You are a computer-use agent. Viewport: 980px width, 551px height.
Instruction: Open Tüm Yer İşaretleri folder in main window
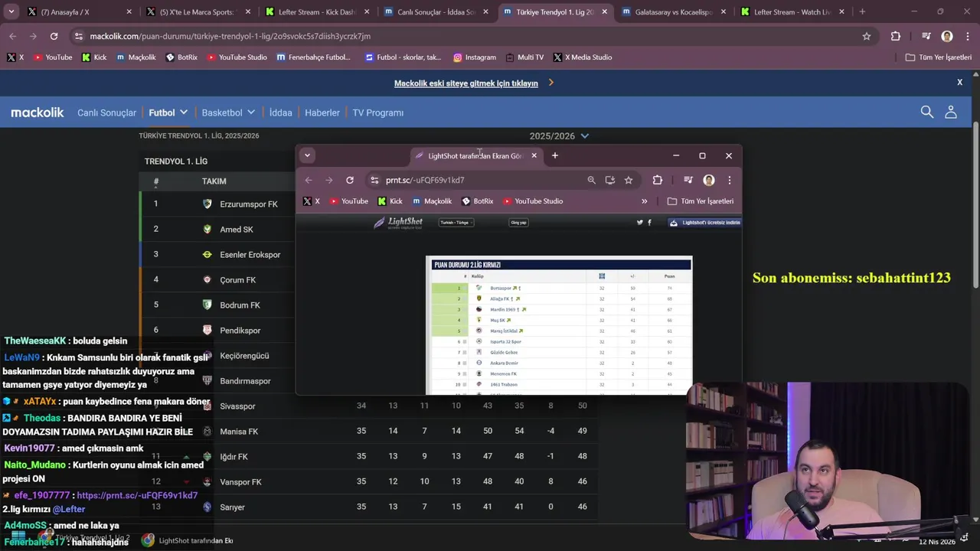tap(938, 57)
